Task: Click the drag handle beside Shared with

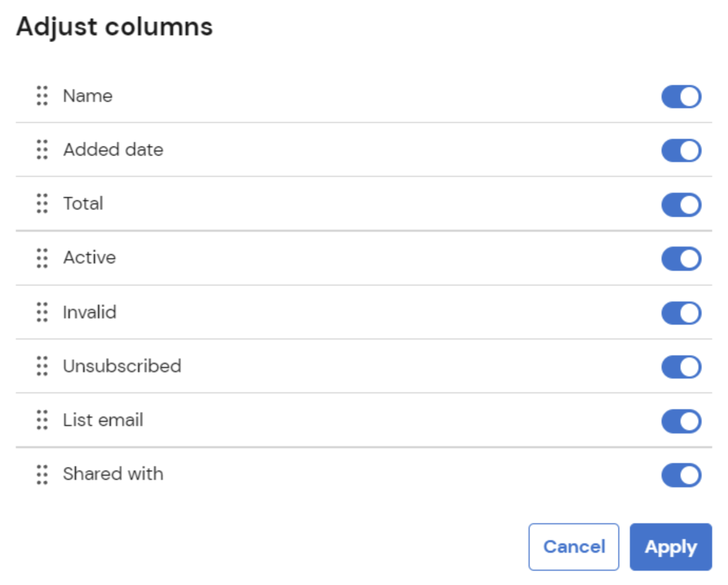Action: pos(42,474)
